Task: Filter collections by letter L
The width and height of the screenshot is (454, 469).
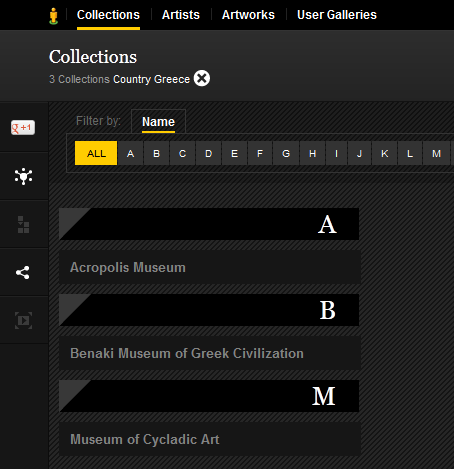Action: pos(410,153)
